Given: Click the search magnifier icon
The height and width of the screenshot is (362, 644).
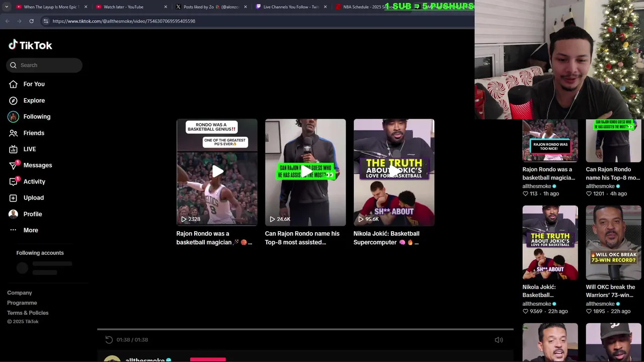Looking at the screenshot, I should pos(14,65).
